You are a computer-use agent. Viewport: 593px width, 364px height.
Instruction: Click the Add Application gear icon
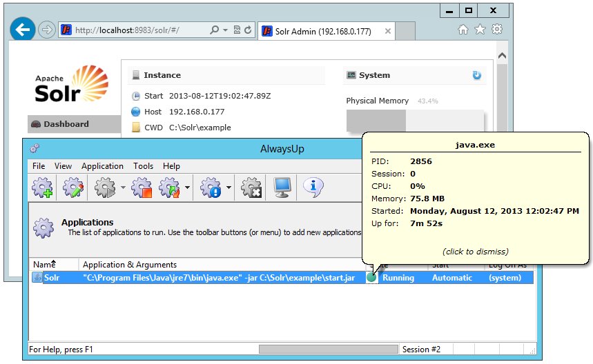click(x=42, y=188)
